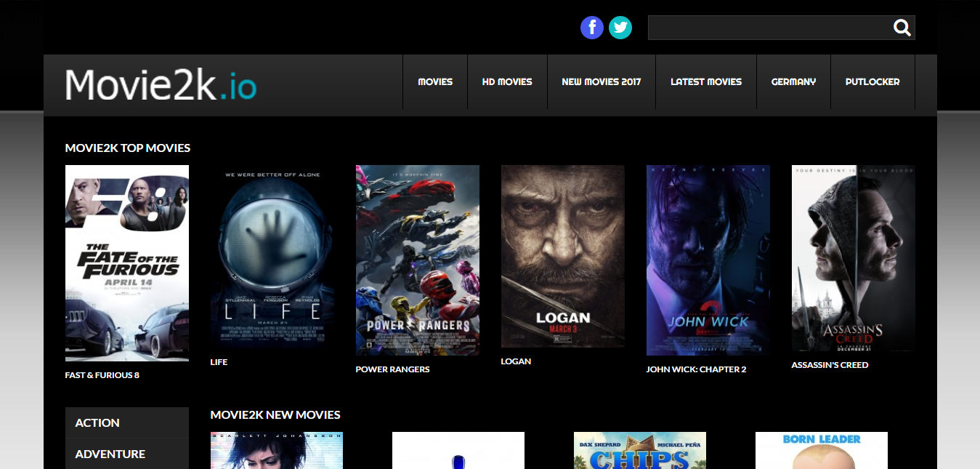Click the Power Rangers title link
Screen dimensions: 980x469
click(x=392, y=369)
